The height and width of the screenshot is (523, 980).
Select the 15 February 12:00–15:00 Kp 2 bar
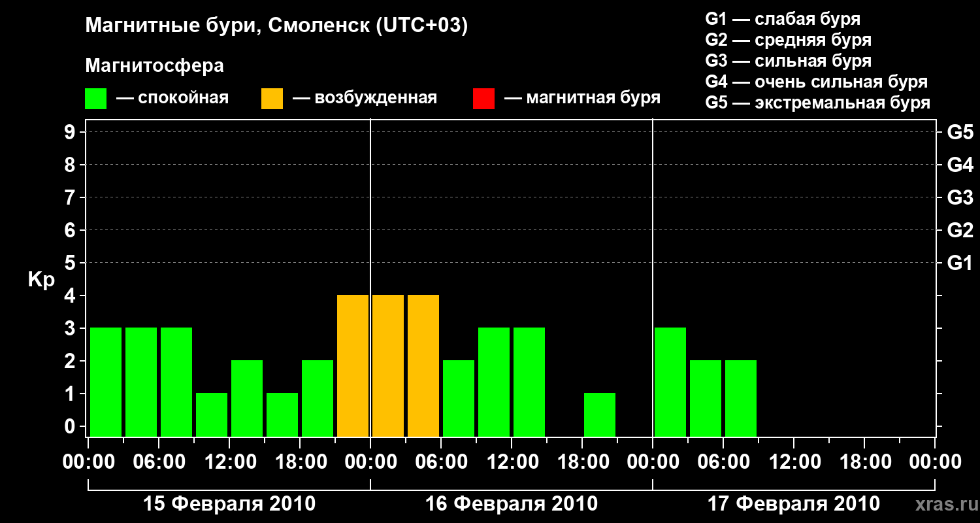pyautogui.click(x=247, y=398)
